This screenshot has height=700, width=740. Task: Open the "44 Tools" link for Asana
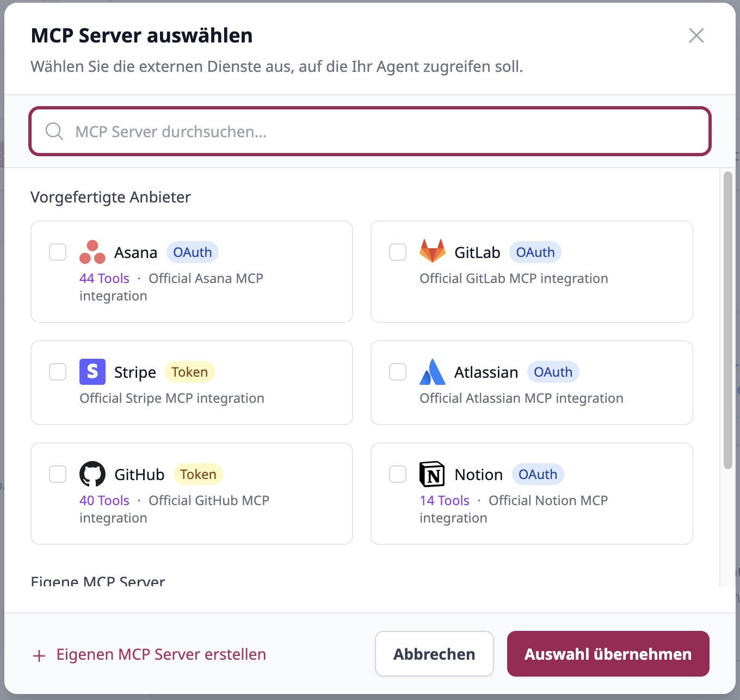pyautogui.click(x=104, y=278)
